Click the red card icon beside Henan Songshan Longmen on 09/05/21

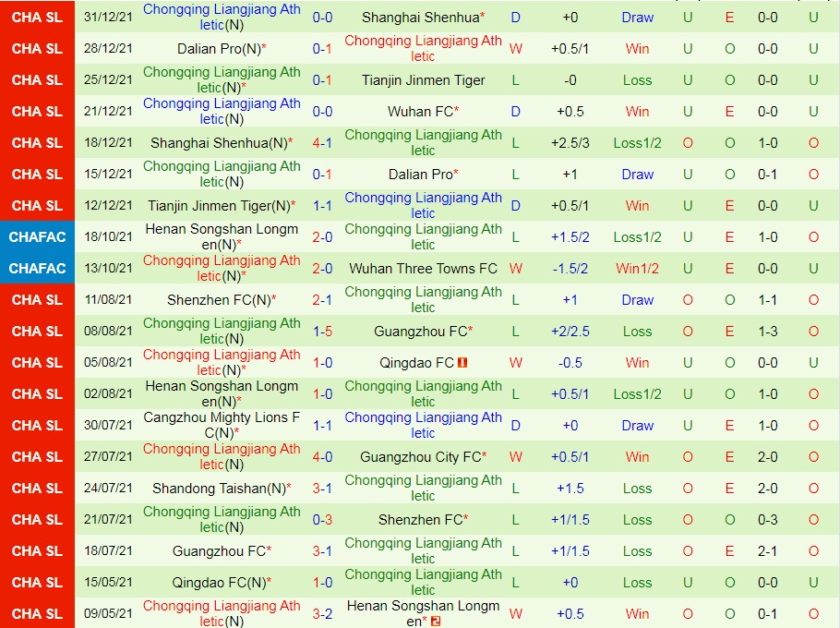tap(436, 622)
